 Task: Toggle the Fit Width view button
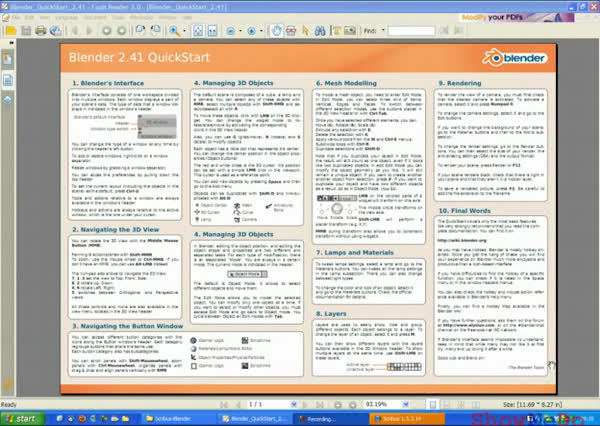(212, 31)
